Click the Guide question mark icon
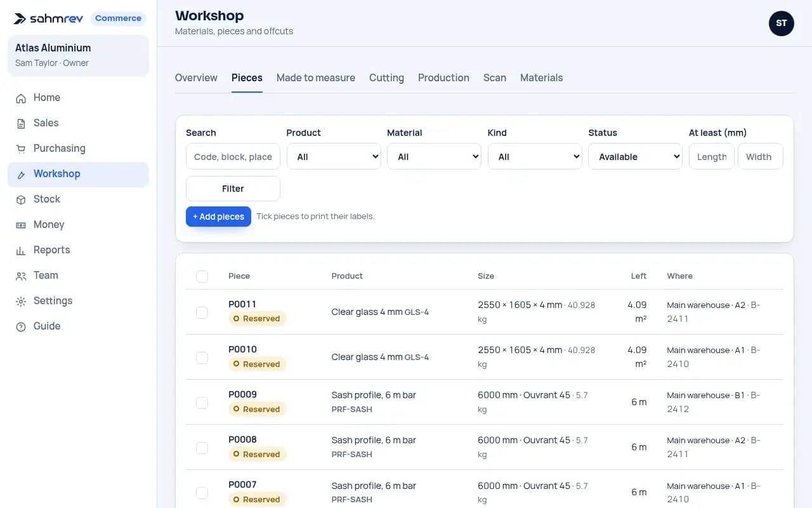 [x=21, y=326]
